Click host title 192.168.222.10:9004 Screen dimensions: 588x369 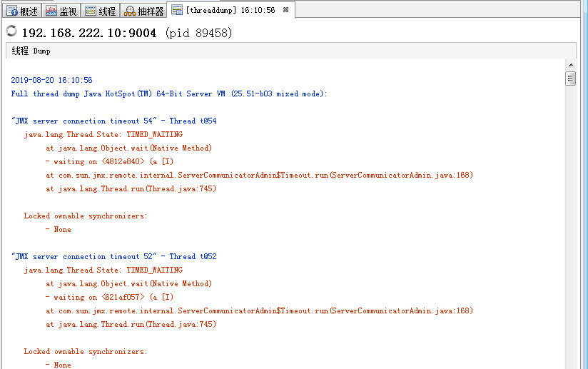tap(89, 33)
